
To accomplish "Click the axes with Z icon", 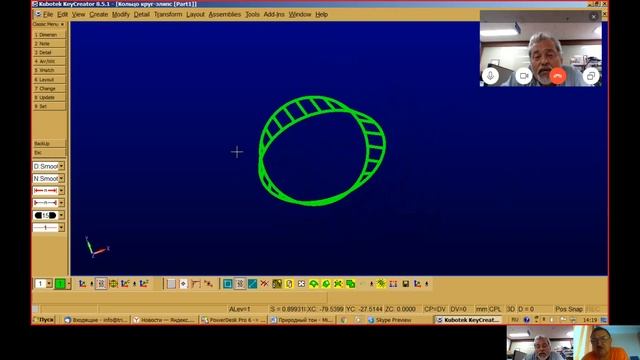I will [144, 284].
